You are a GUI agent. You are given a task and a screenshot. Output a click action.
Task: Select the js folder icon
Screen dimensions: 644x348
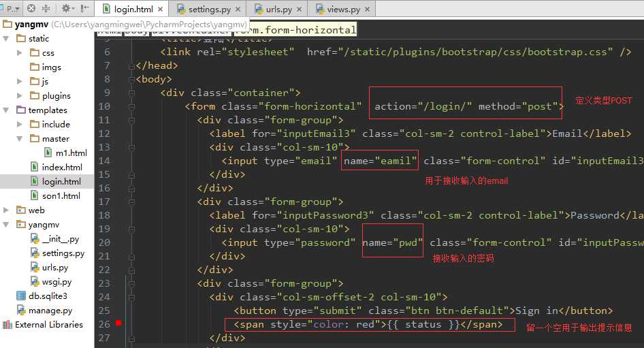(35, 81)
